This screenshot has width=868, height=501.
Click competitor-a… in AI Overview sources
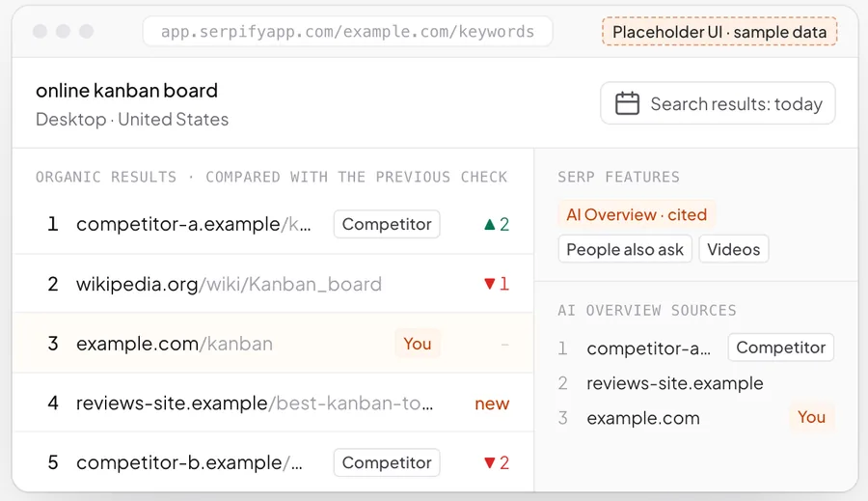648,348
